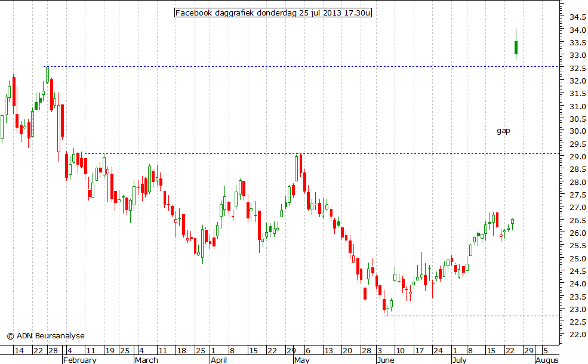Select the 27.5 price axis label
This screenshot has height=364, width=588.
(578, 195)
